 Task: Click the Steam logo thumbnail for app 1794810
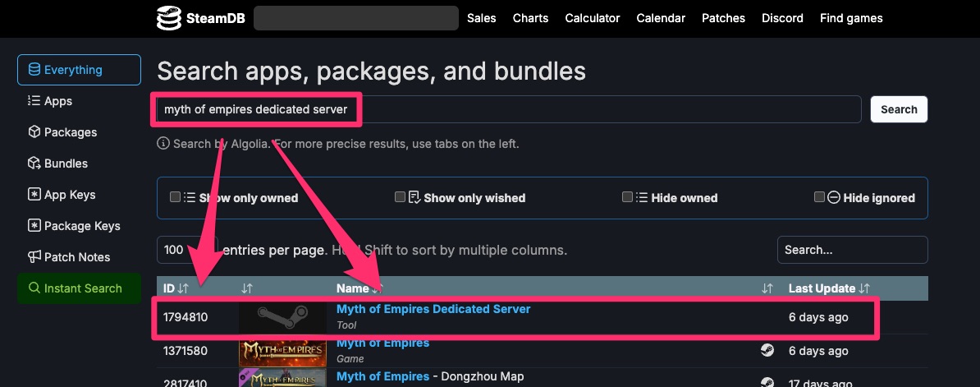[x=282, y=317]
